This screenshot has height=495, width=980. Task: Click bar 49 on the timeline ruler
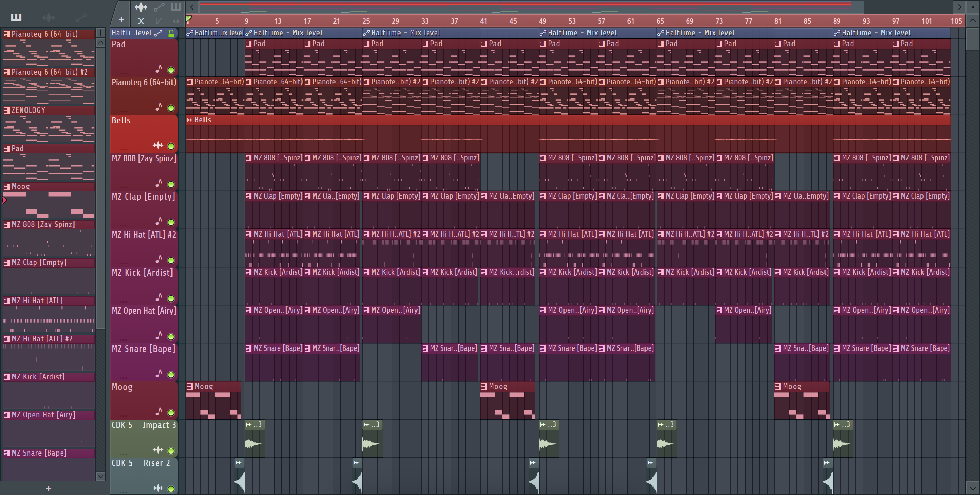click(x=542, y=21)
